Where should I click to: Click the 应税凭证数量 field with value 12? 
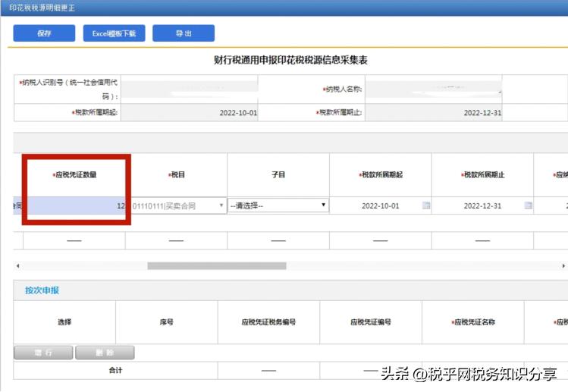[x=77, y=205]
